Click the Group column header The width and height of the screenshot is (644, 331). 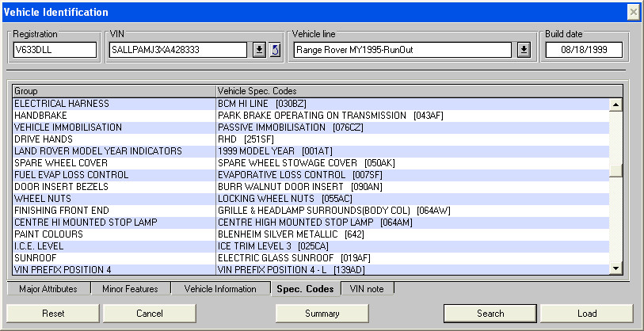click(x=114, y=91)
